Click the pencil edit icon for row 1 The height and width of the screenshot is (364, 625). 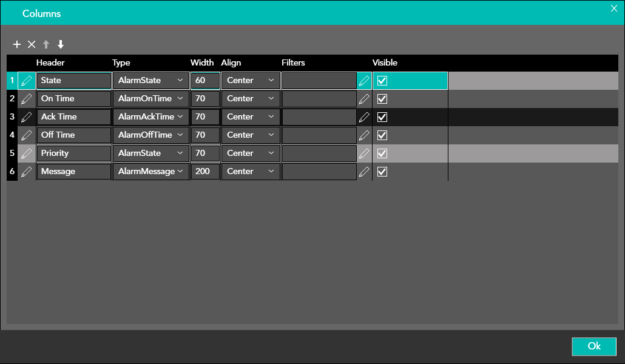[27, 81]
